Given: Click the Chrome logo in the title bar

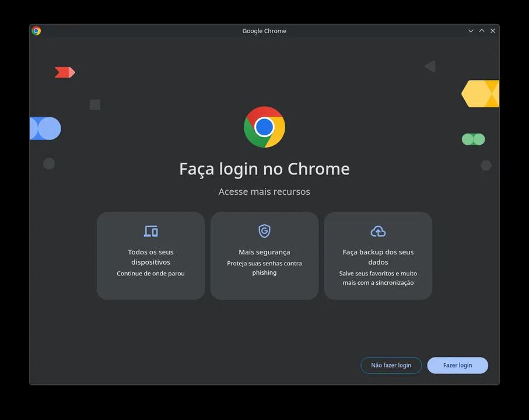Looking at the screenshot, I should pos(36,31).
